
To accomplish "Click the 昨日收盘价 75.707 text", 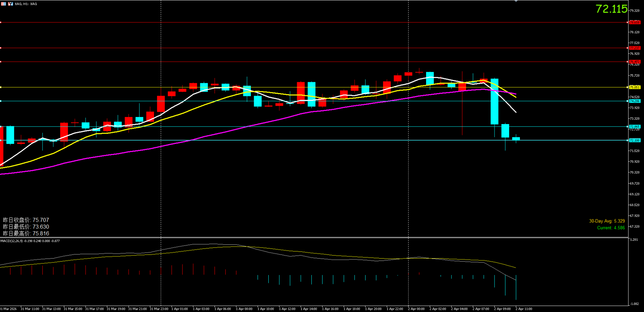I will click(x=26, y=220).
